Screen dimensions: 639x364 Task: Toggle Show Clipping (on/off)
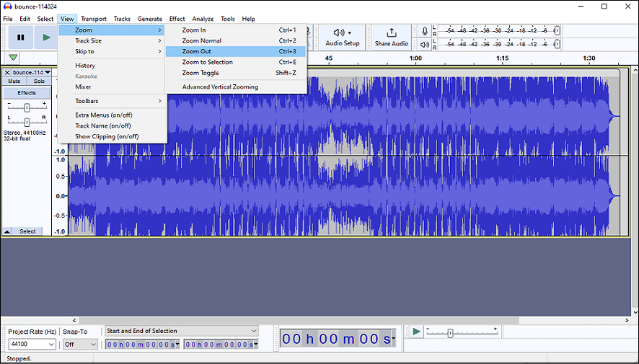tap(106, 136)
